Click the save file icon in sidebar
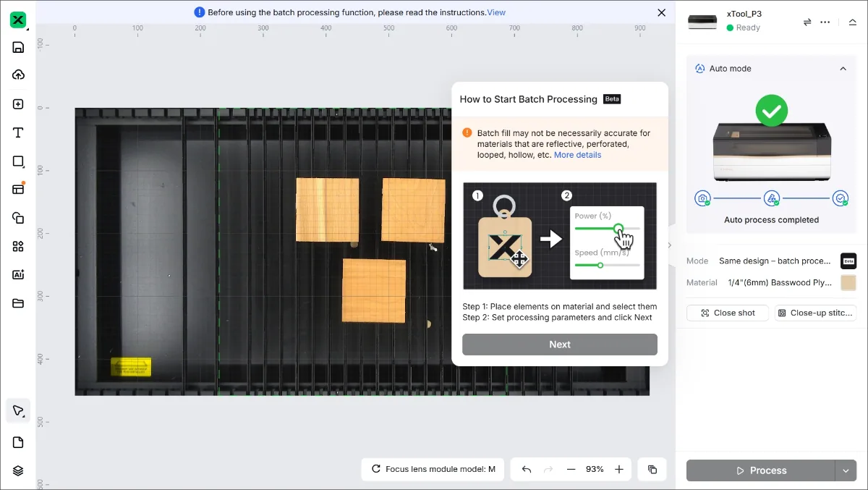Image resolution: width=868 pixels, height=490 pixels. pos(19,48)
